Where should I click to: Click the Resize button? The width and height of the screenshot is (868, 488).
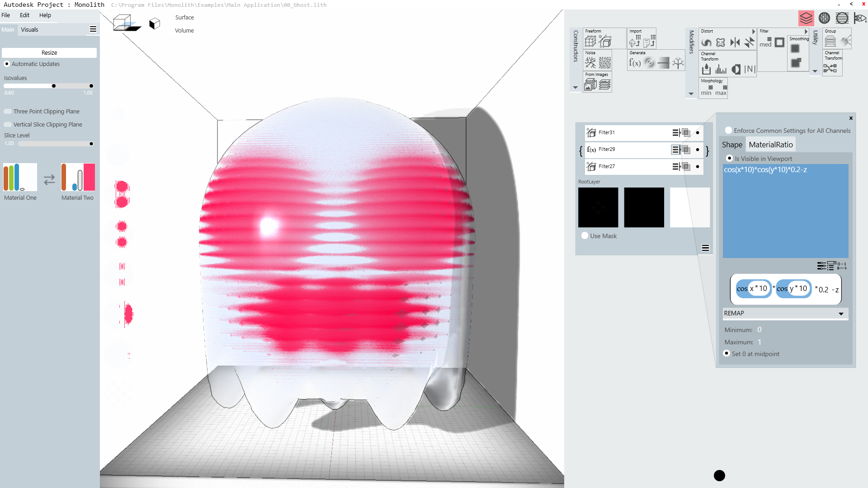(x=49, y=53)
